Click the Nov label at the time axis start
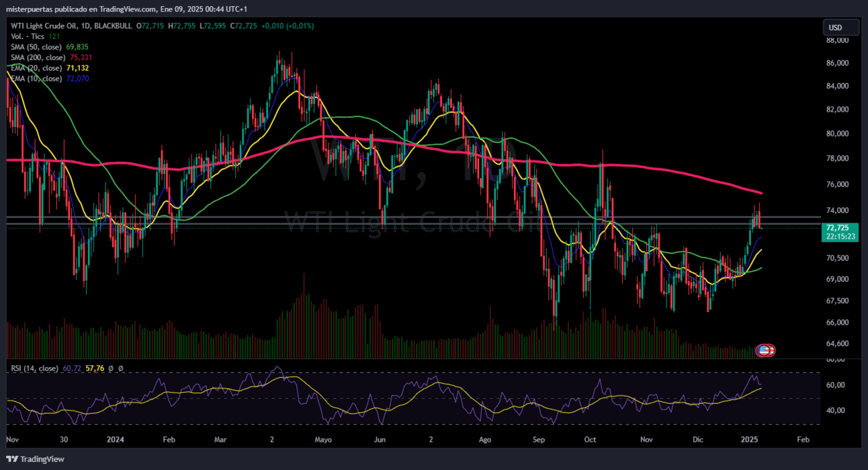The image size is (868, 470). [12, 439]
